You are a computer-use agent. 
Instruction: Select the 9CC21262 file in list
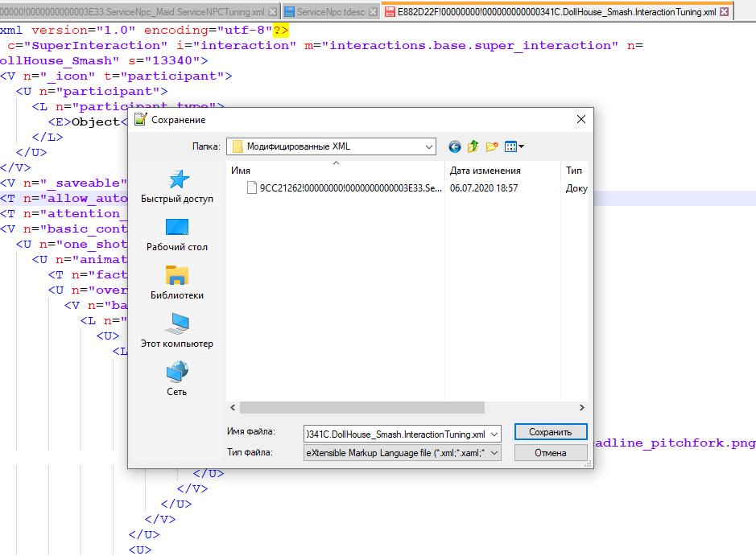(345, 188)
